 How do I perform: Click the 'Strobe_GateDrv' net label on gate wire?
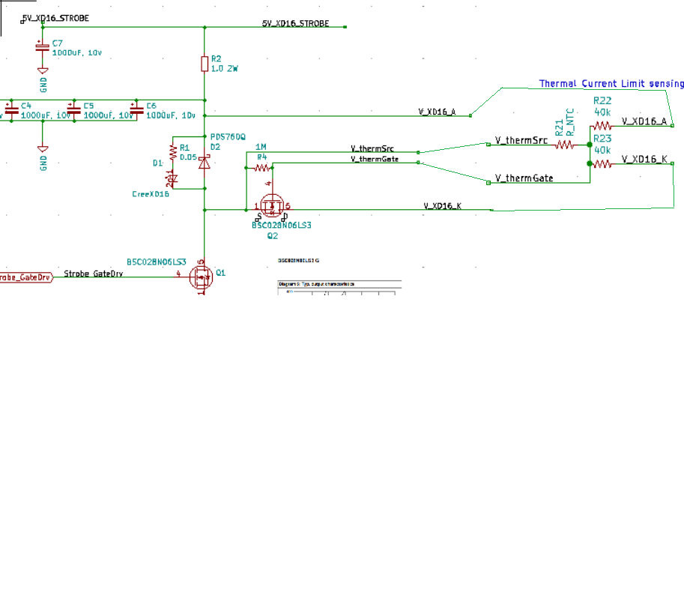[x=94, y=274]
